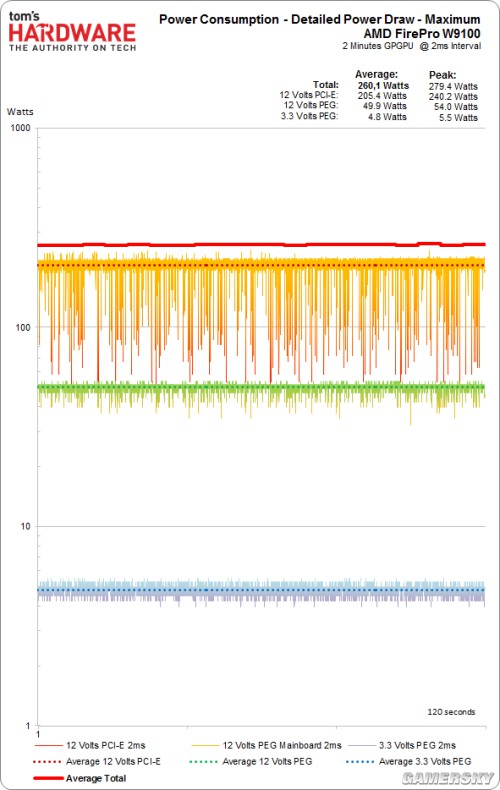Click the '12 Volts PCI-E 2ms' legend entry
The image size is (500, 790).
pyautogui.click(x=90, y=745)
